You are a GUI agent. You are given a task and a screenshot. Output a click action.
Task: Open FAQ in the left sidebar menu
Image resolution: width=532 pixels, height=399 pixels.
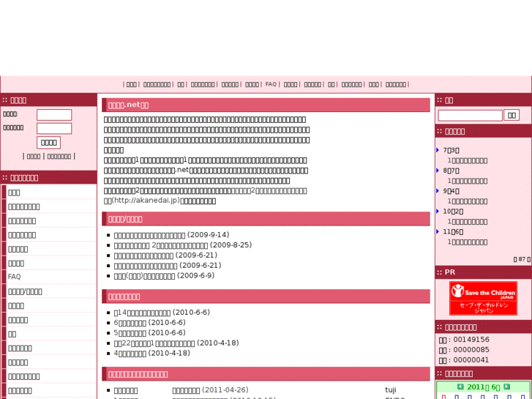14,277
